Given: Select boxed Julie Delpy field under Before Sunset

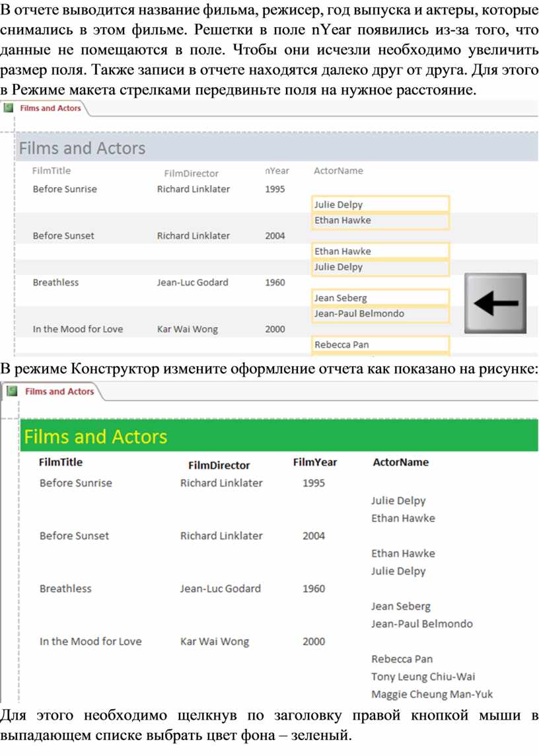Looking at the screenshot, I should pyautogui.click(x=380, y=267).
